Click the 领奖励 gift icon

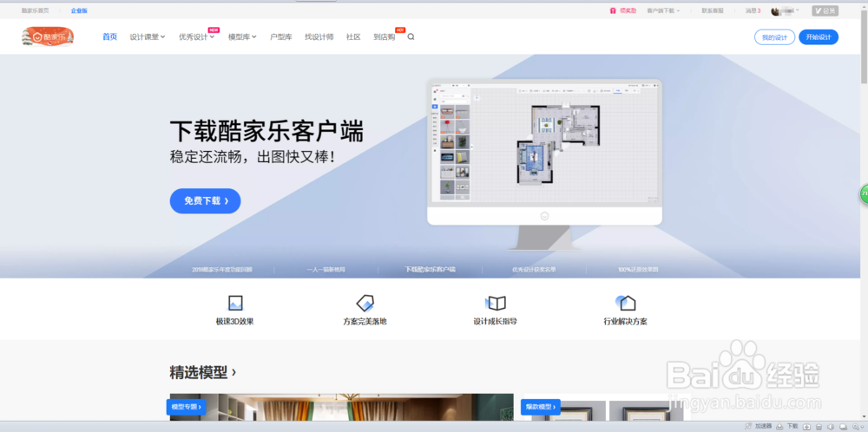(x=613, y=10)
